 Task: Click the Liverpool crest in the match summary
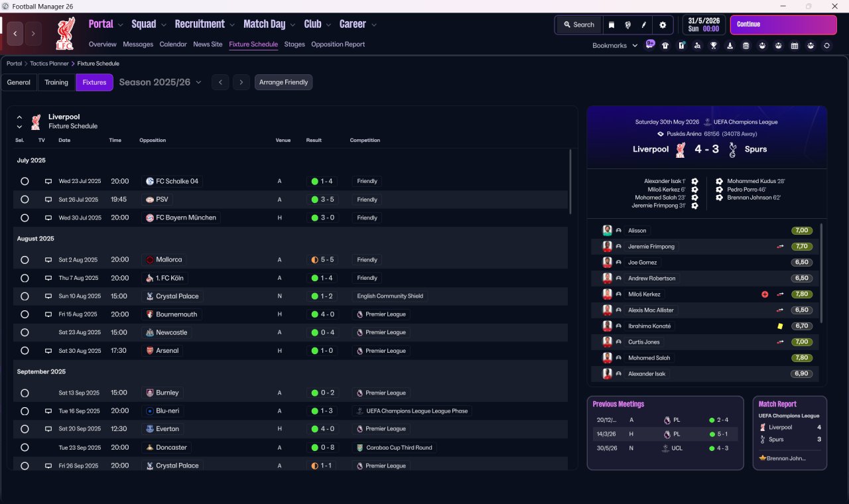(x=680, y=150)
